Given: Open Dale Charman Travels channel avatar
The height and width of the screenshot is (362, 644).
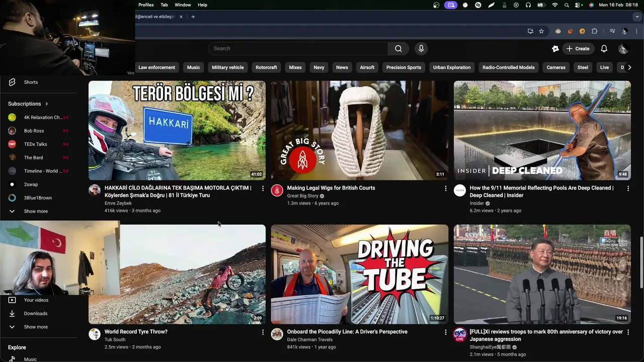Looking at the screenshot, I should (x=277, y=334).
